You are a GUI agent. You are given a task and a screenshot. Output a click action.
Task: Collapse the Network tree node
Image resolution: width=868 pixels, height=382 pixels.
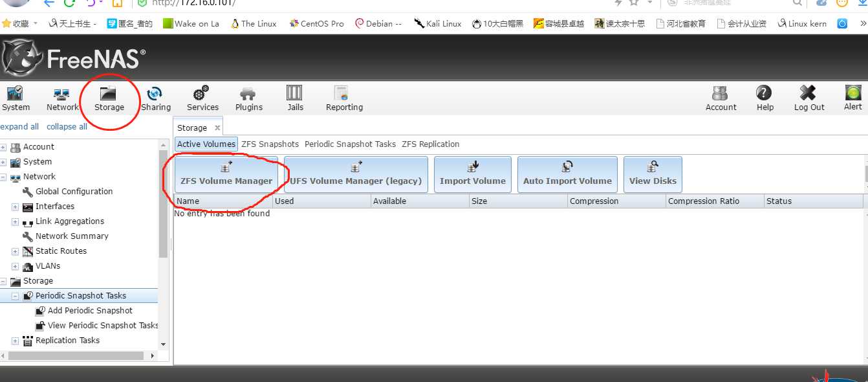(3, 177)
